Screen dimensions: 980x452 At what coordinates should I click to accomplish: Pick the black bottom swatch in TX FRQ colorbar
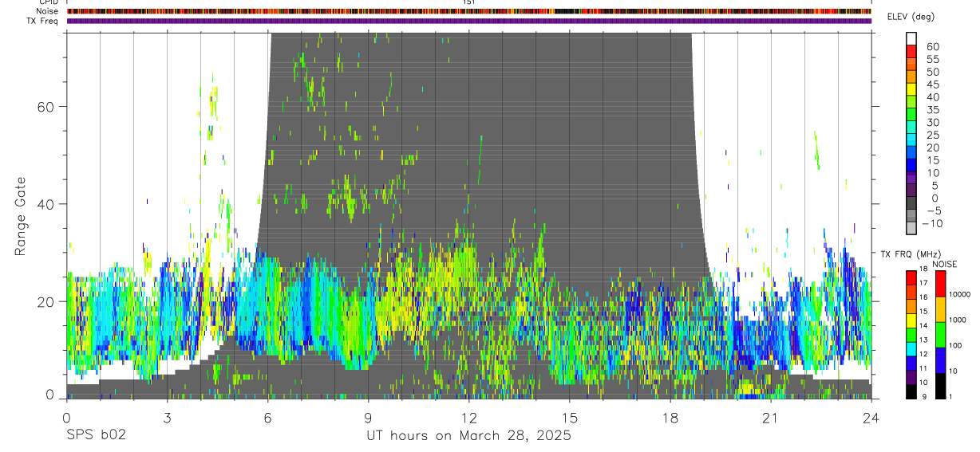click(x=911, y=391)
